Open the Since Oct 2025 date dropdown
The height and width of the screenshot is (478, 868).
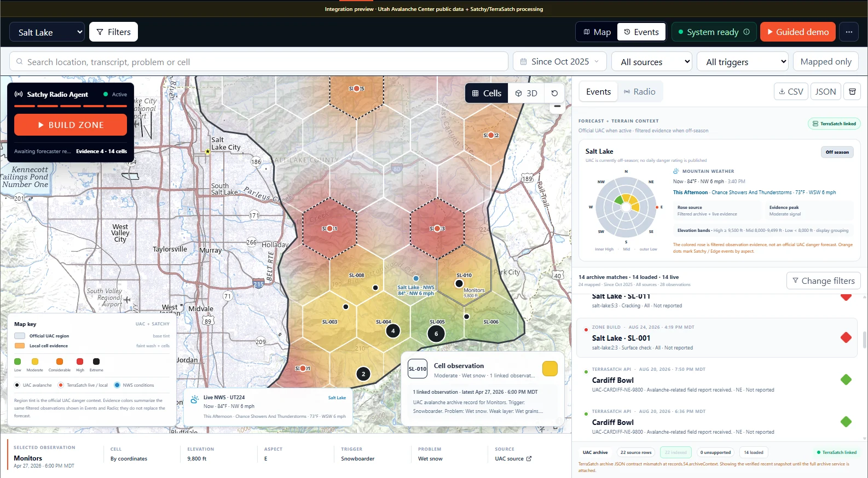pos(559,62)
